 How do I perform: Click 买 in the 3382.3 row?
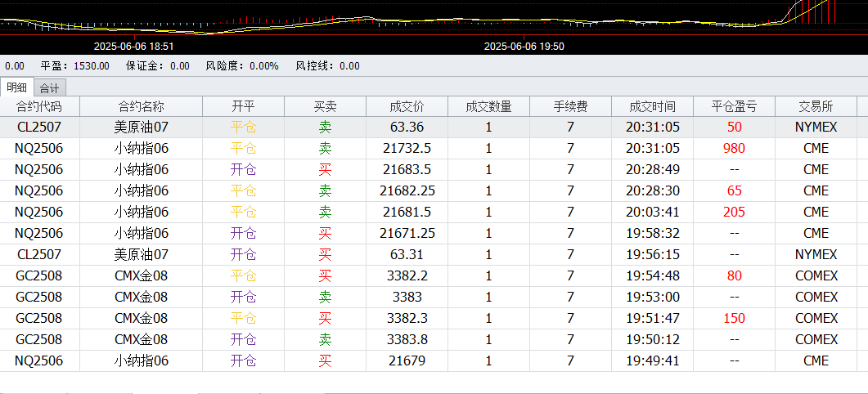tap(325, 318)
